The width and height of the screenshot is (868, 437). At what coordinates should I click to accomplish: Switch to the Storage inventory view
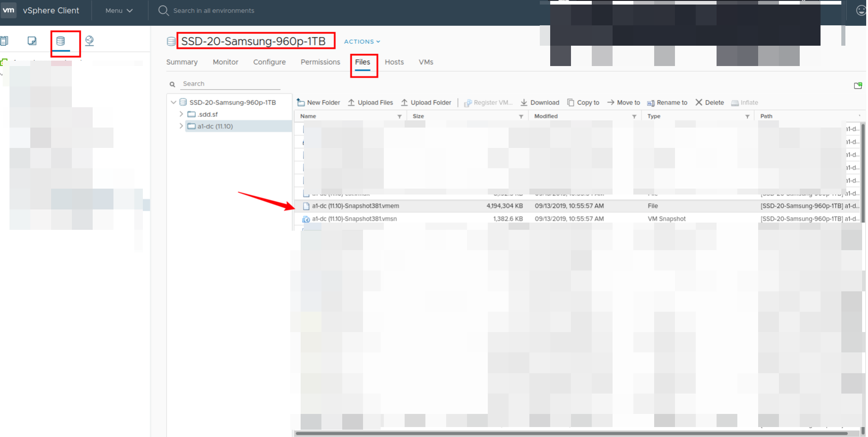[x=61, y=41]
